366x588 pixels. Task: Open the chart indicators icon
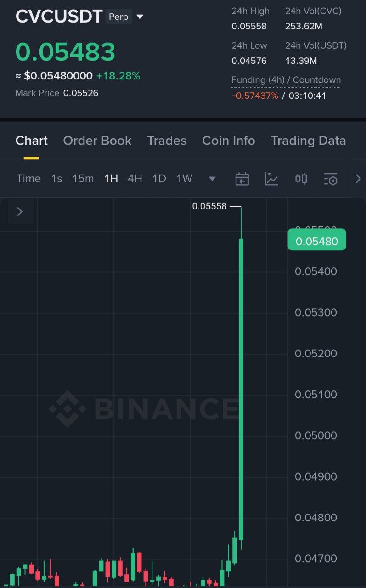pyautogui.click(x=271, y=179)
